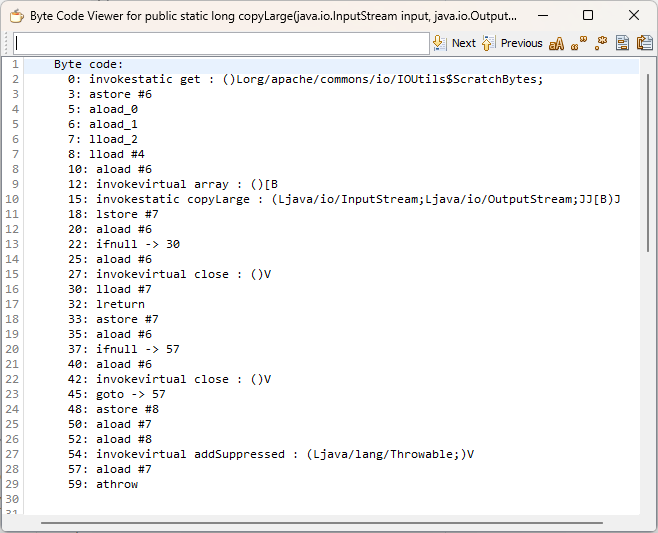Minimize the Byte Code Viewer window
The width and height of the screenshot is (658, 533).
[541, 16]
